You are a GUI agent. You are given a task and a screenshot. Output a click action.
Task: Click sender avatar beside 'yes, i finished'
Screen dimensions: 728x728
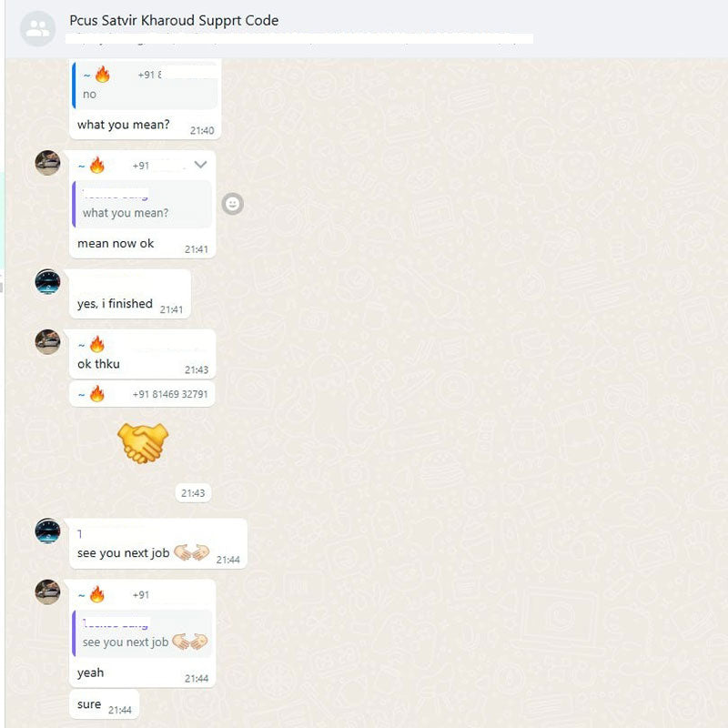pos(48,281)
